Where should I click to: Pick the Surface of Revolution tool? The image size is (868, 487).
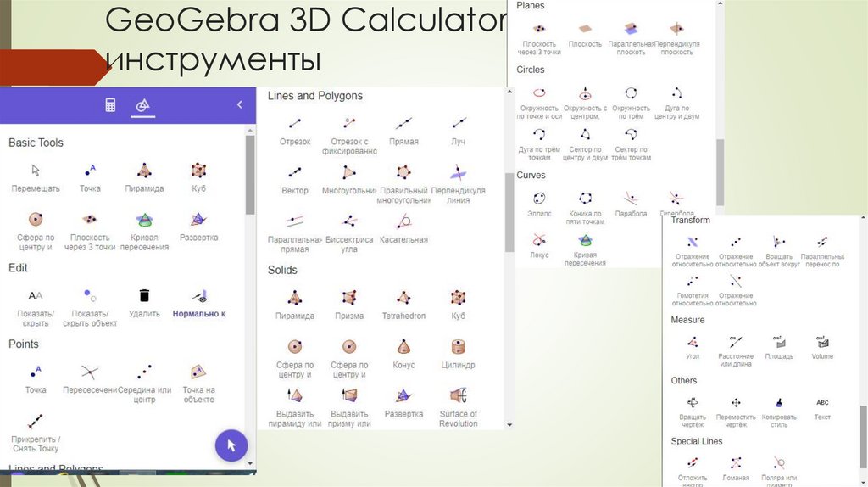[458, 408]
